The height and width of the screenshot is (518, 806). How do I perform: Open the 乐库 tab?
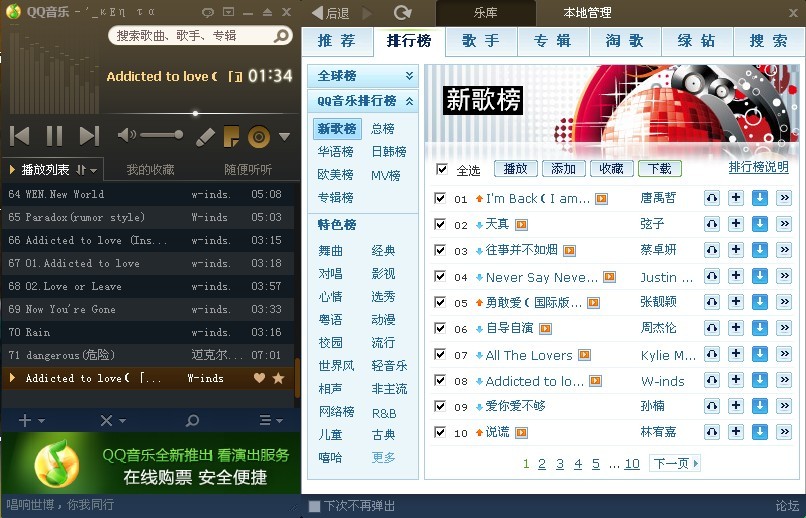coord(485,13)
